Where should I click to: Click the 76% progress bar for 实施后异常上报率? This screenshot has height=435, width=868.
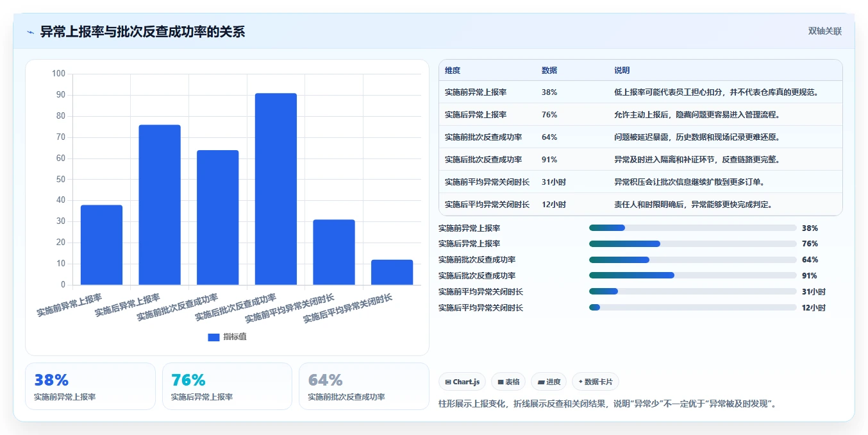pyautogui.click(x=692, y=244)
